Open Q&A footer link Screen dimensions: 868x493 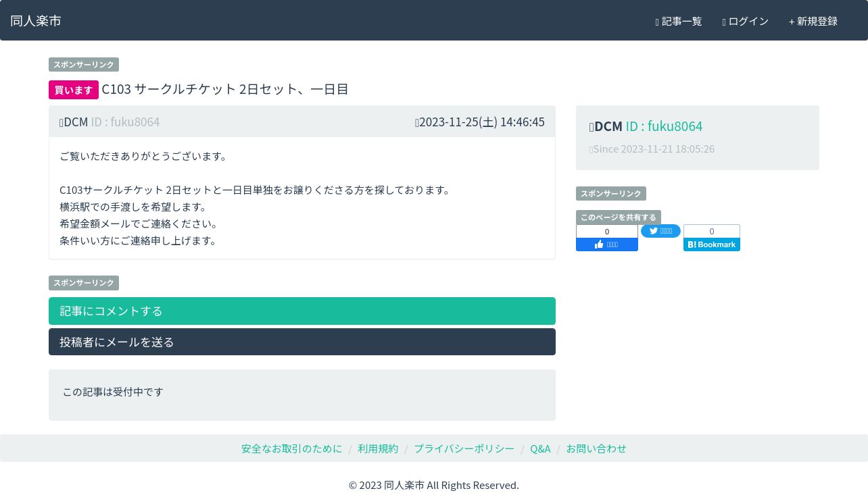pyautogui.click(x=540, y=448)
